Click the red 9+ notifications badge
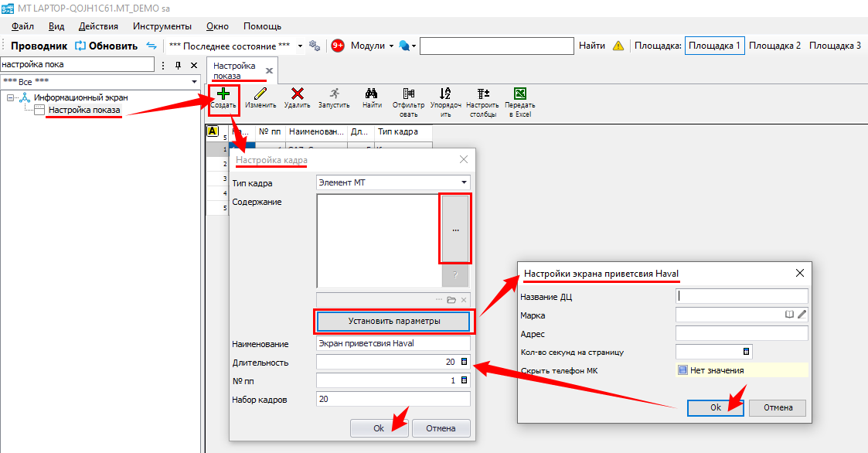Image resolution: width=868 pixels, height=453 pixels. 338,46
